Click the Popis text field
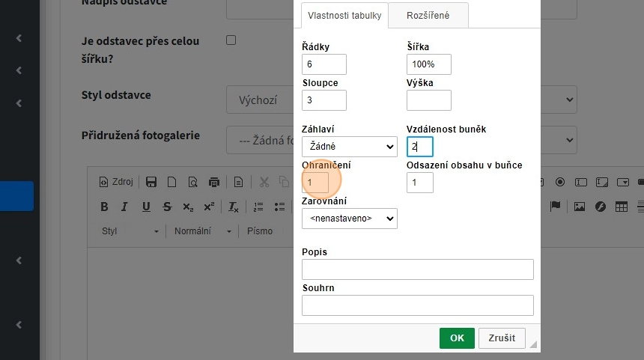 (x=417, y=269)
